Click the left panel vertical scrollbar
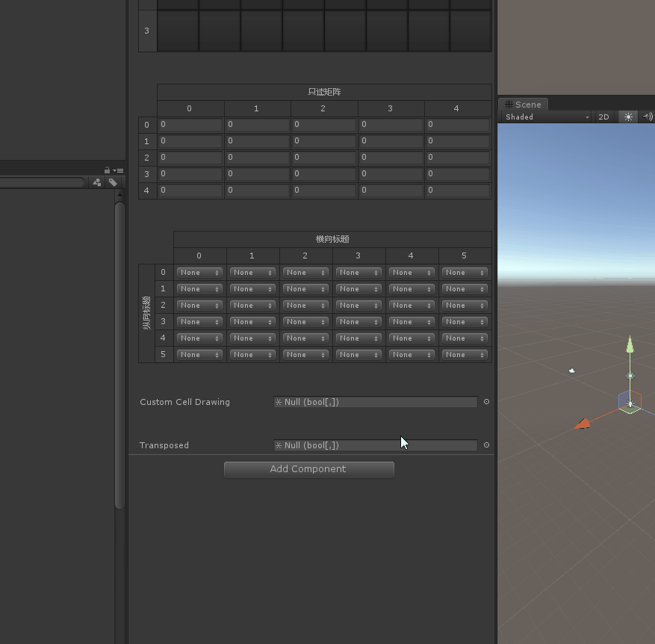Image resolution: width=655 pixels, height=644 pixels. (x=119, y=351)
